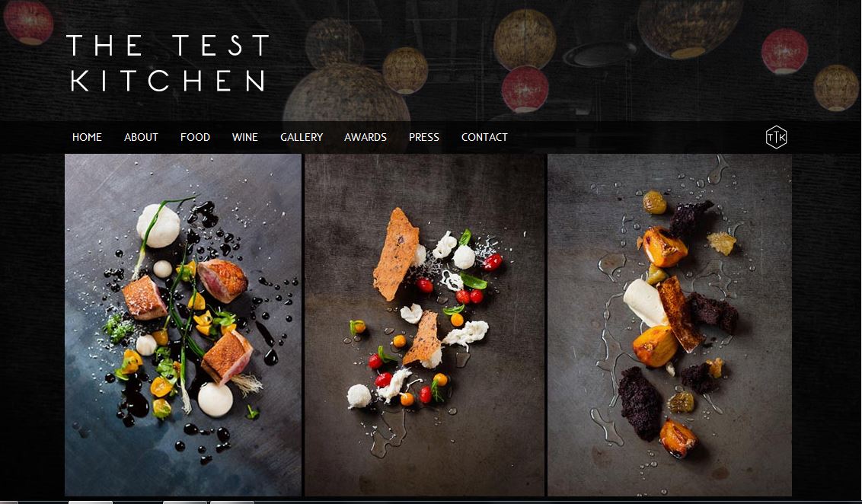The width and height of the screenshot is (862, 504).
Task: Select the WINE navigation item
Action: 244,137
